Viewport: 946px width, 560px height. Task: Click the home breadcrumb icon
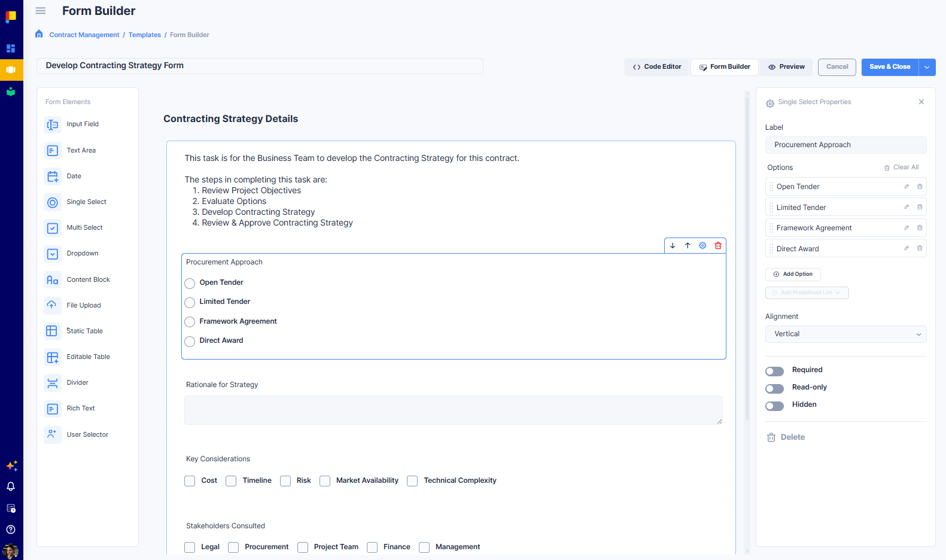click(x=39, y=34)
